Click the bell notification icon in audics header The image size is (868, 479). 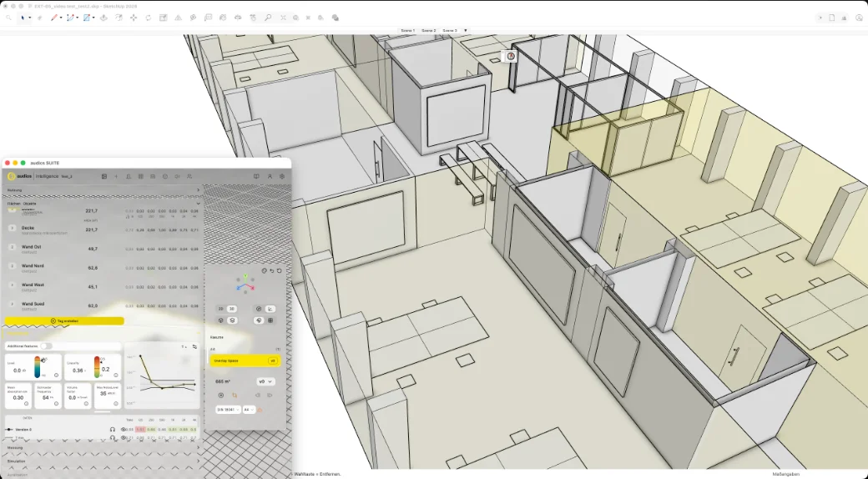[129, 177]
